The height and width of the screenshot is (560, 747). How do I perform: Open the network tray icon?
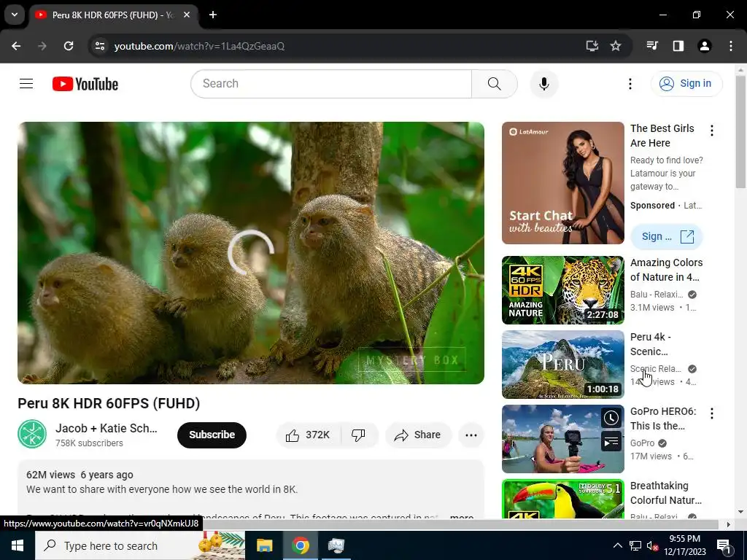[635, 545]
